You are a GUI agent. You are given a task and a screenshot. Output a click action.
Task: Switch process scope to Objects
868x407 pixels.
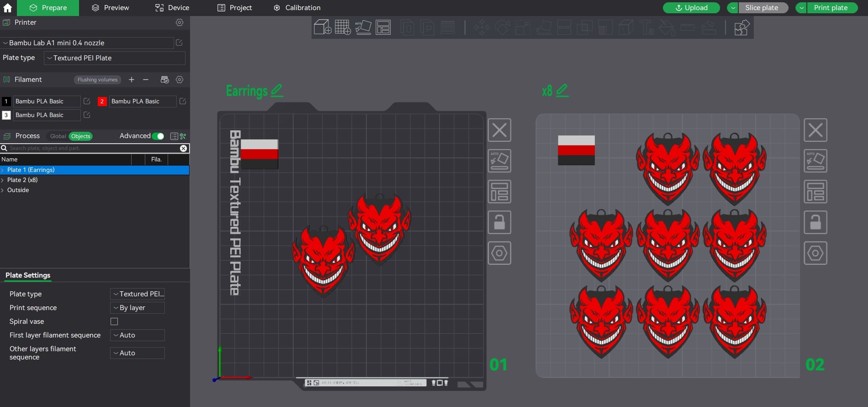click(80, 136)
